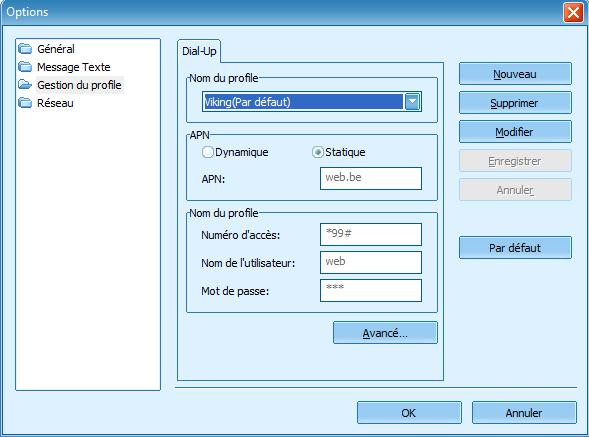The height and width of the screenshot is (437, 589).
Task: Click the folder icon beside Général
Action: point(25,49)
